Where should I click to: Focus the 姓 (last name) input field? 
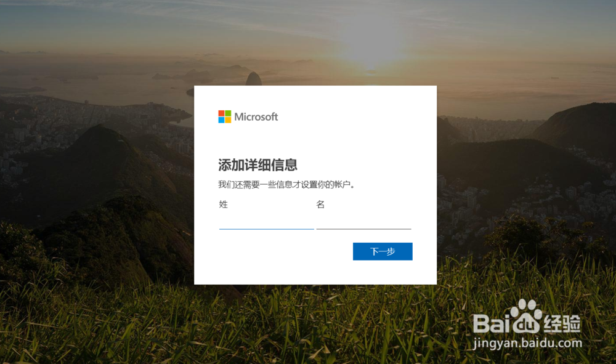(x=266, y=221)
